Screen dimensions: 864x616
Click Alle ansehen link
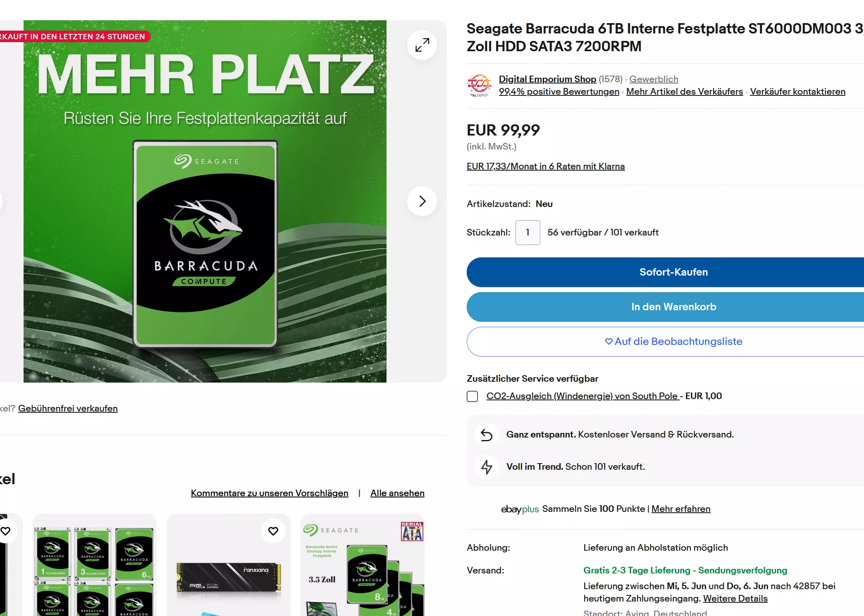(x=397, y=493)
